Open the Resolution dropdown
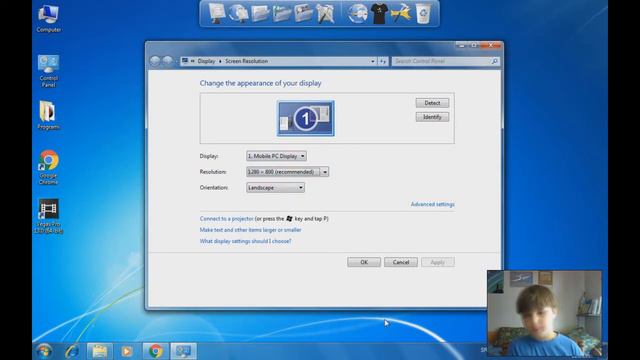The height and width of the screenshot is (360, 640). click(287, 172)
